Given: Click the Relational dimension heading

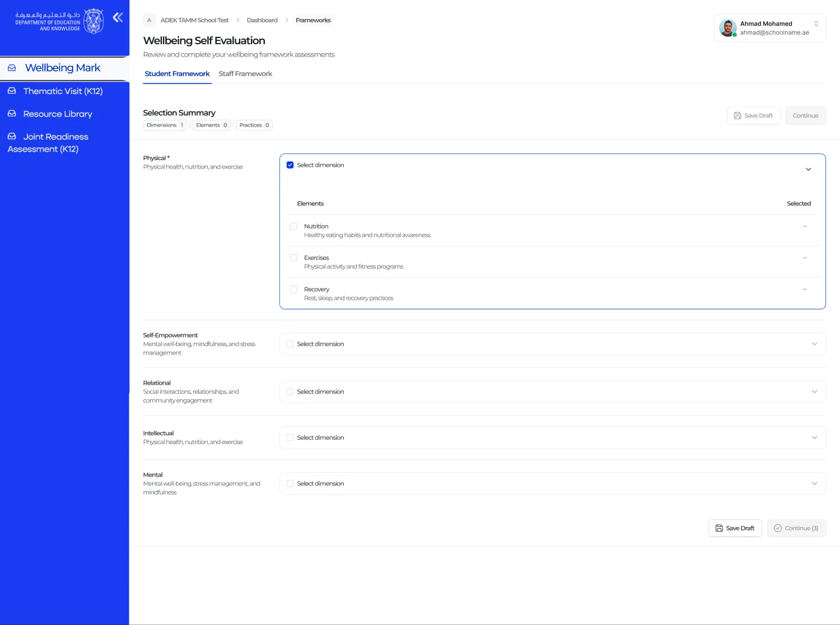Looking at the screenshot, I should click(x=157, y=383).
